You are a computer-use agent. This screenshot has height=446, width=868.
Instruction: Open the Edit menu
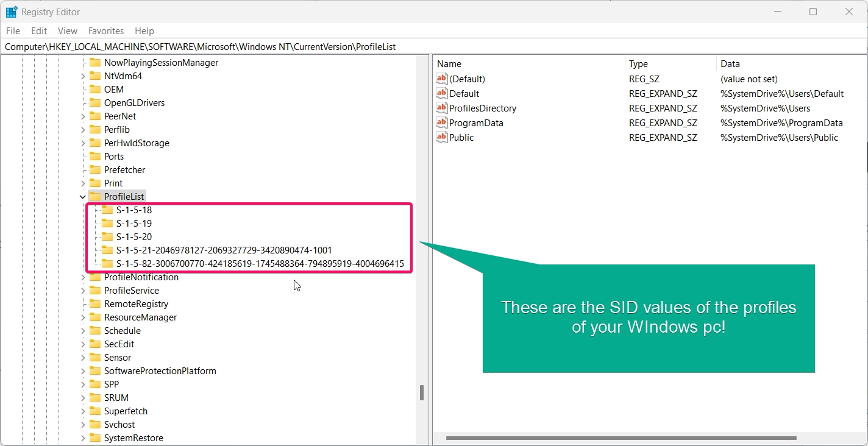coord(39,30)
